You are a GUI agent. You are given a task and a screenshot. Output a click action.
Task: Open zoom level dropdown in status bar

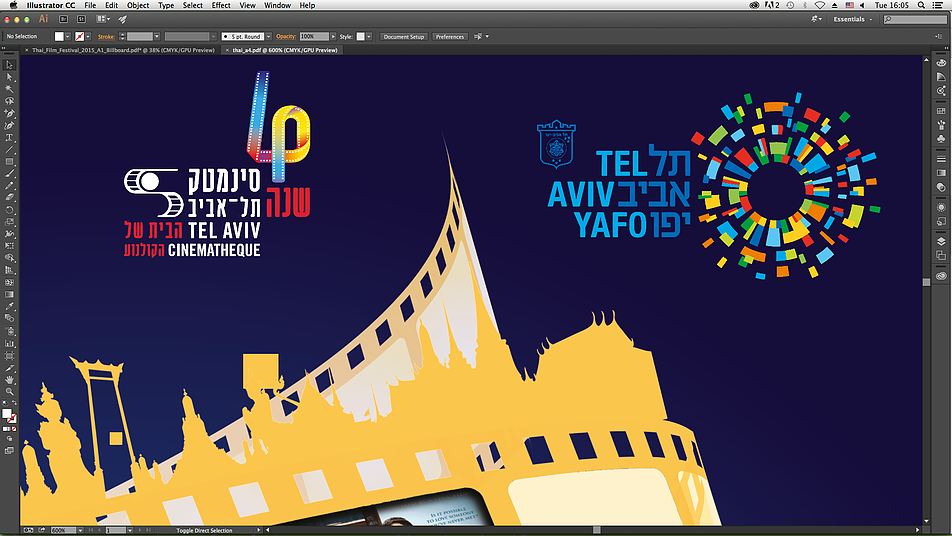pos(80,531)
